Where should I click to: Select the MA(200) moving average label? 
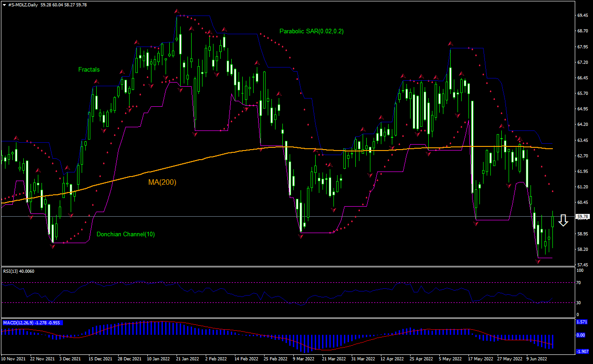pos(161,183)
